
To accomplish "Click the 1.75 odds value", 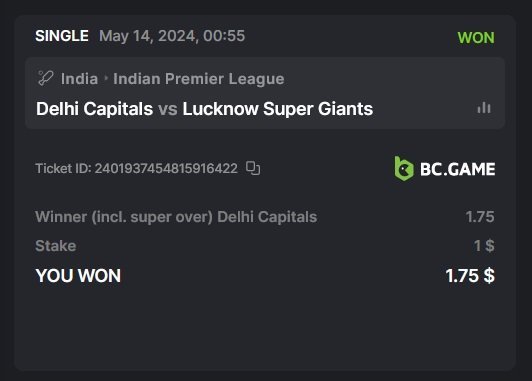I will click(x=480, y=217).
